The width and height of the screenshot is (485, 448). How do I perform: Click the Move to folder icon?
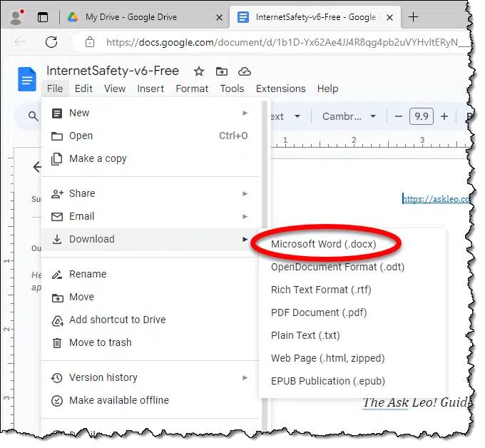tap(222, 71)
